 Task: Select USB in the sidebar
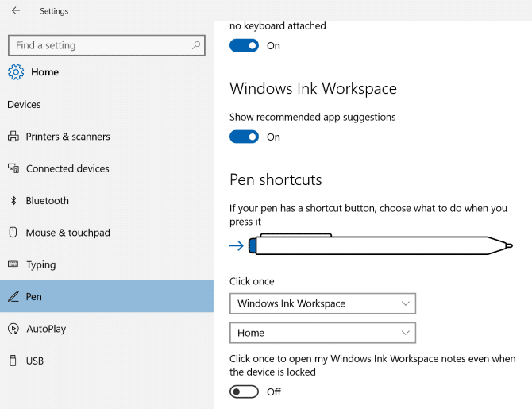pos(106,361)
